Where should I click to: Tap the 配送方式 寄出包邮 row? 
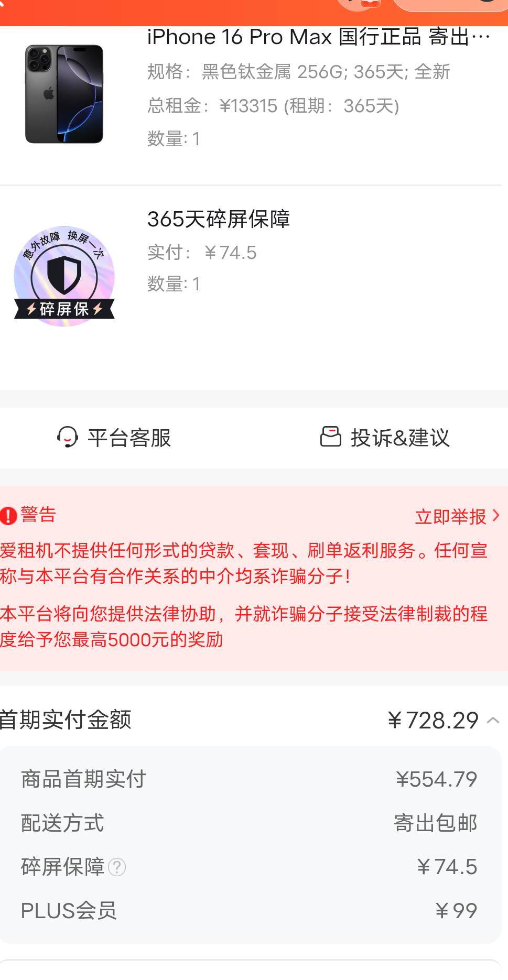click(250, 823)
